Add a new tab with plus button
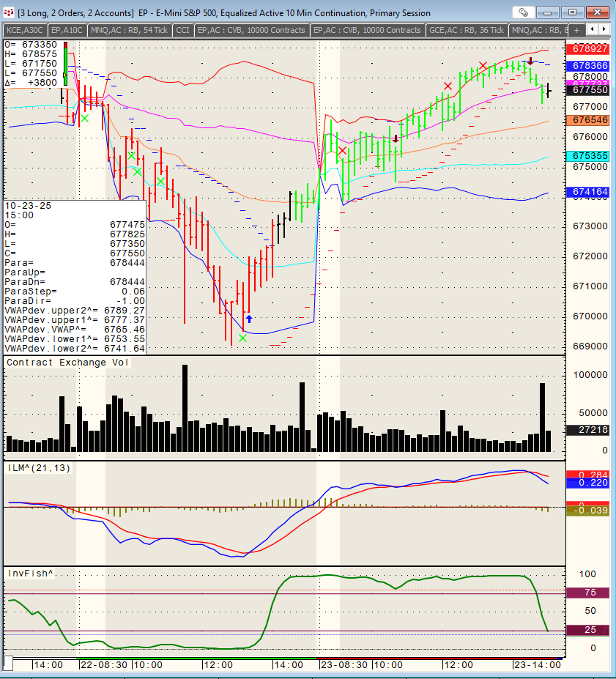The image size is (616, 679). [x=576, y=30]
